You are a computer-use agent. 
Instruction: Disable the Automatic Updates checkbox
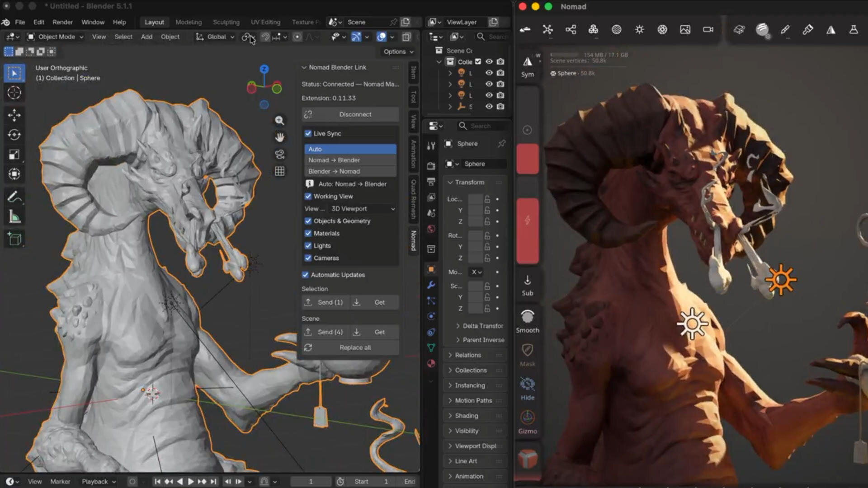[x=305, y=275]
